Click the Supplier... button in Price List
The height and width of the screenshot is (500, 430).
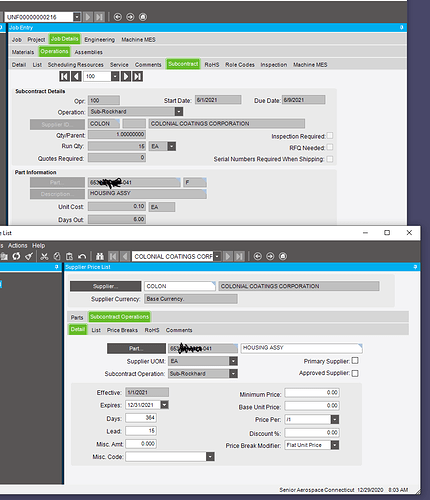point(105,286)
